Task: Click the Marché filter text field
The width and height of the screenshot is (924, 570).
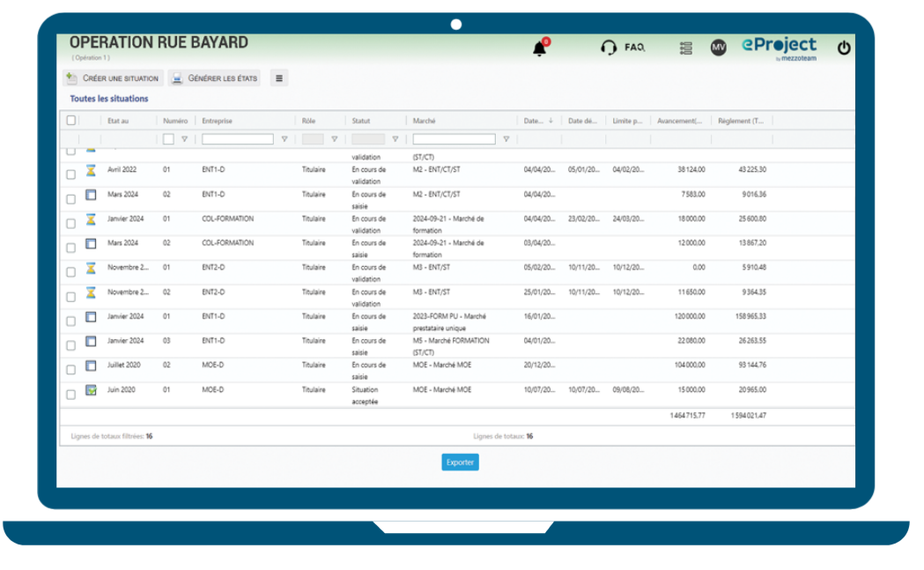Action: pos(454,139)
